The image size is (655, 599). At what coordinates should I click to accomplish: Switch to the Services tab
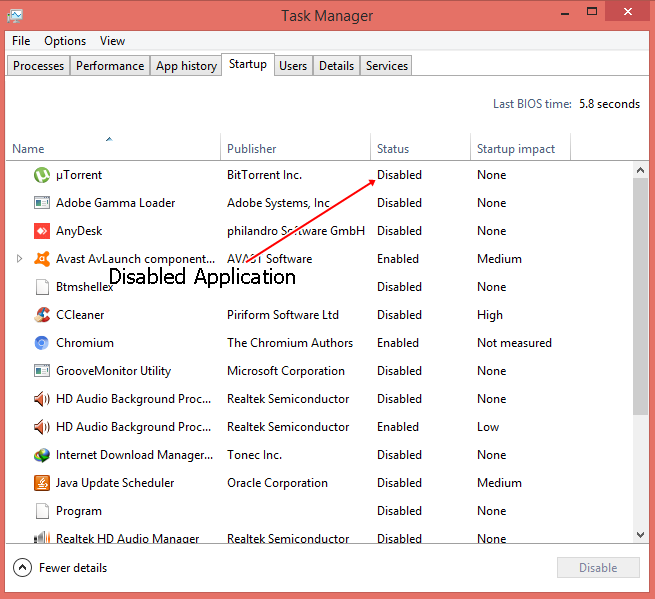pos(386,66)
